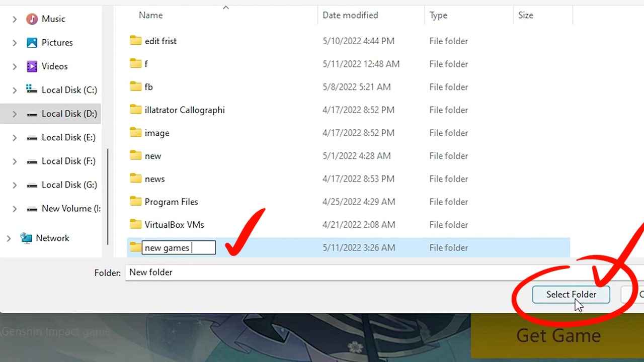
Task: Click the Get Game button
Action: click(558, 335)
